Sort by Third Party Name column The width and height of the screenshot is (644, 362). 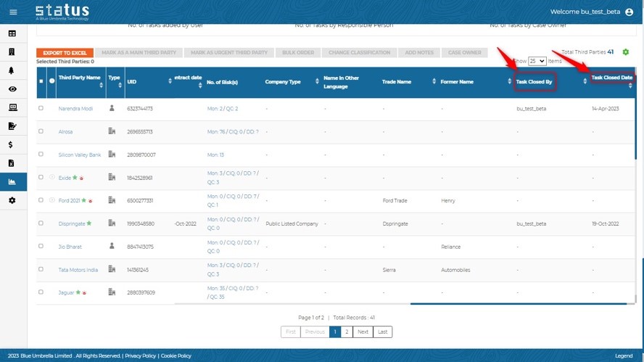pyautogui.click(x=101, y=85)
